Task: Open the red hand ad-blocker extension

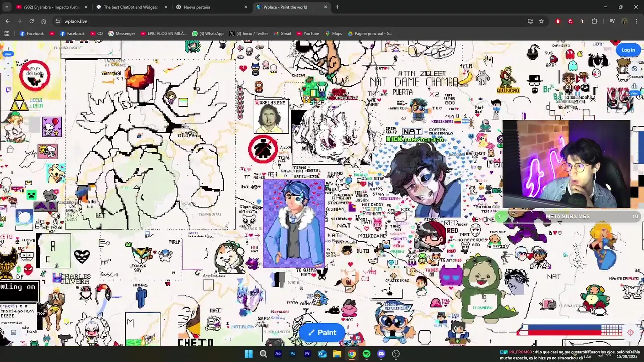Action: coord(558,21)
